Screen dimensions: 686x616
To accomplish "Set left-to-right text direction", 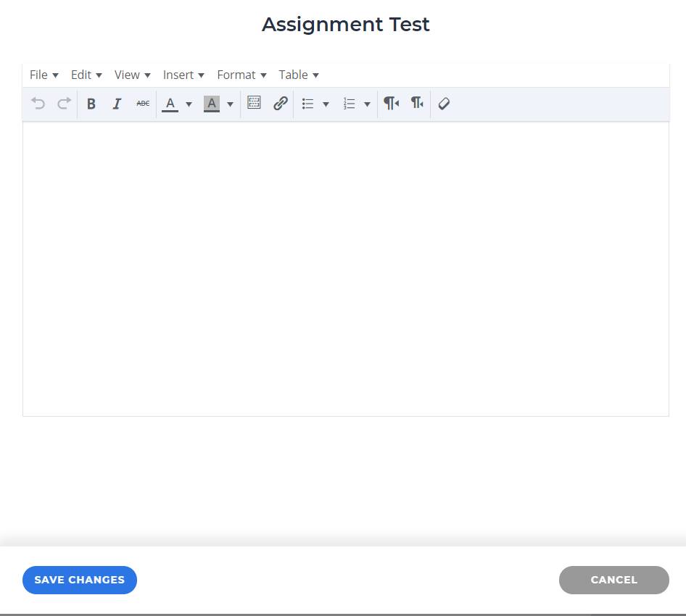I will [391, 103].
